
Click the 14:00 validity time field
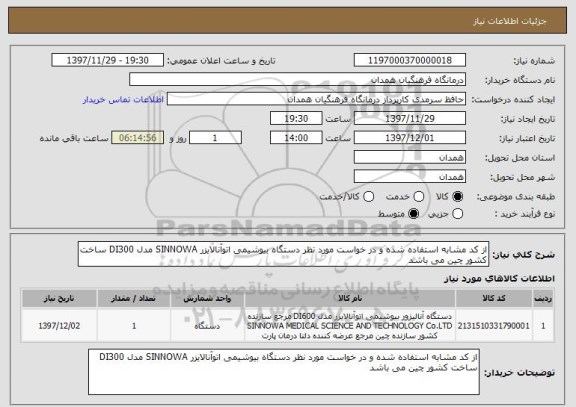[296, 138]
